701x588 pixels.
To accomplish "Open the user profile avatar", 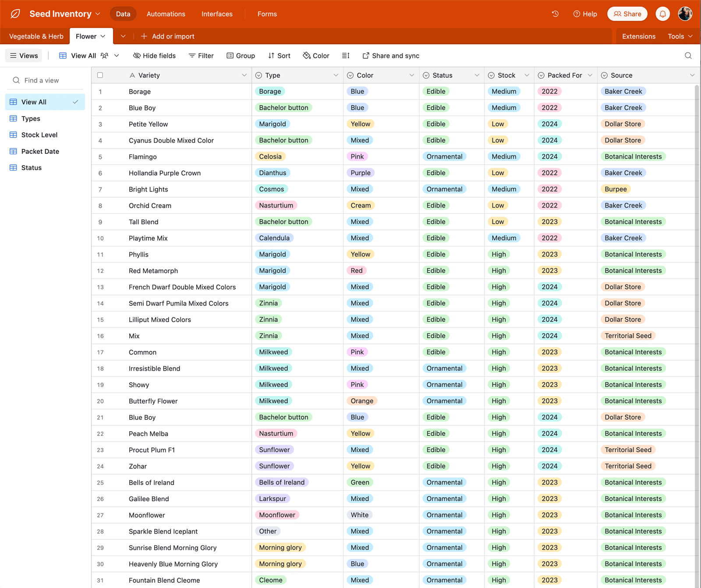I will 685,14.
